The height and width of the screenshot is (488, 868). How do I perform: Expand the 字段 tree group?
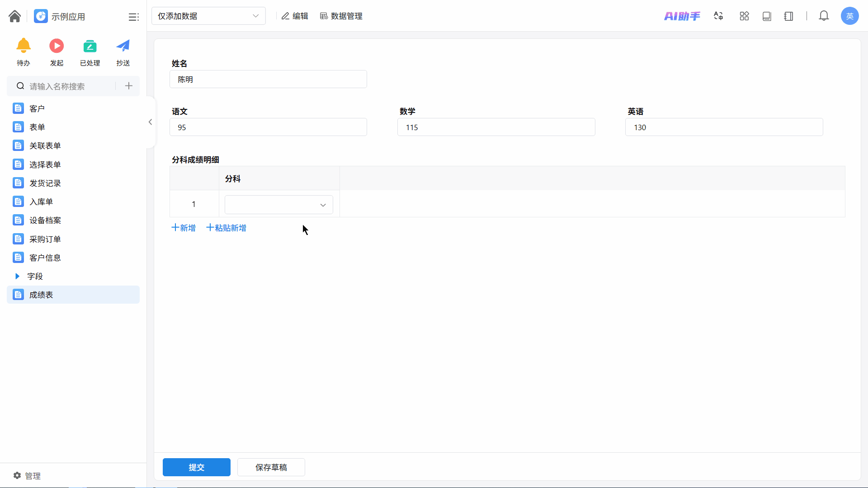click(17, 276)
